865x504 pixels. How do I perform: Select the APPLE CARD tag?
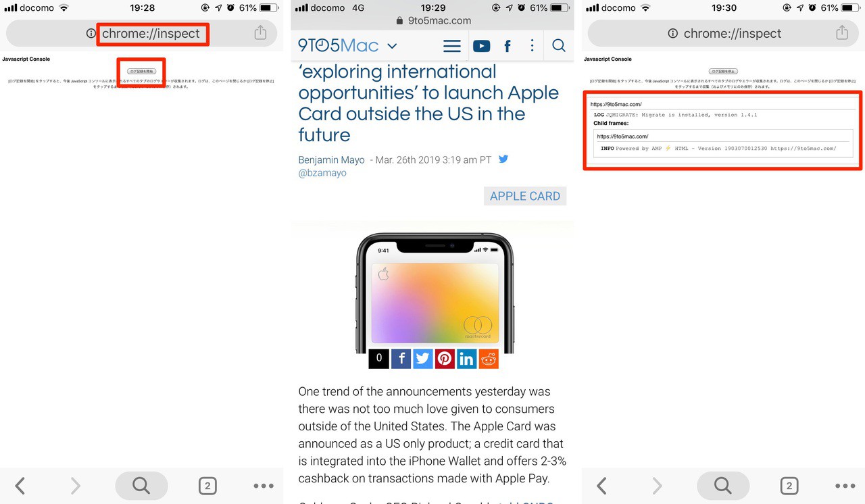pos(525,196)
